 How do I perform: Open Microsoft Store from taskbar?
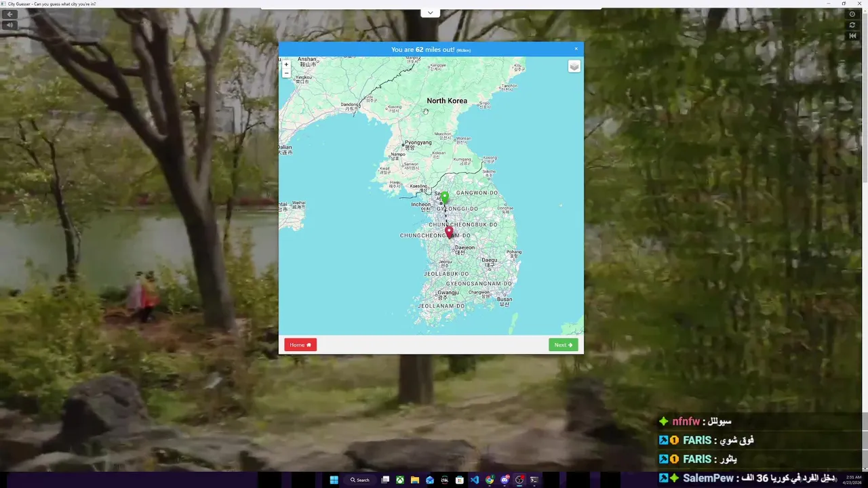460,480
